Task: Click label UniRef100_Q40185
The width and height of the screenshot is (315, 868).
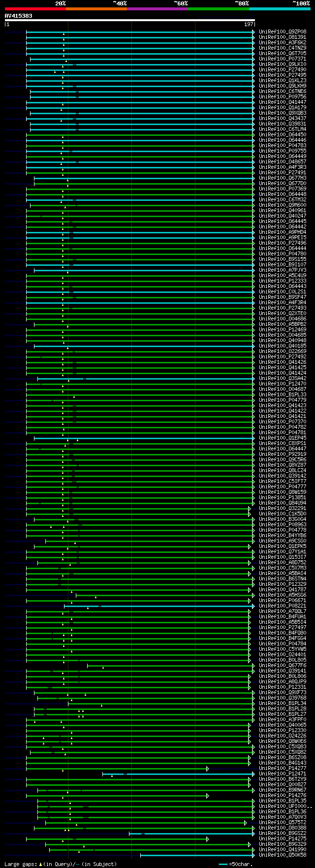Action: (283, 346)
